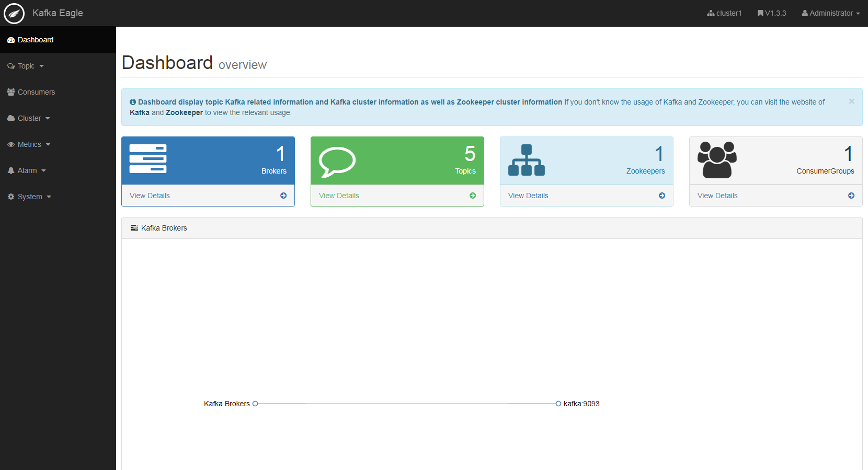This screenshot has width=868, height=470.
Task: Click the Kafka Brokers panel title
Action: [x=164, y=228]
